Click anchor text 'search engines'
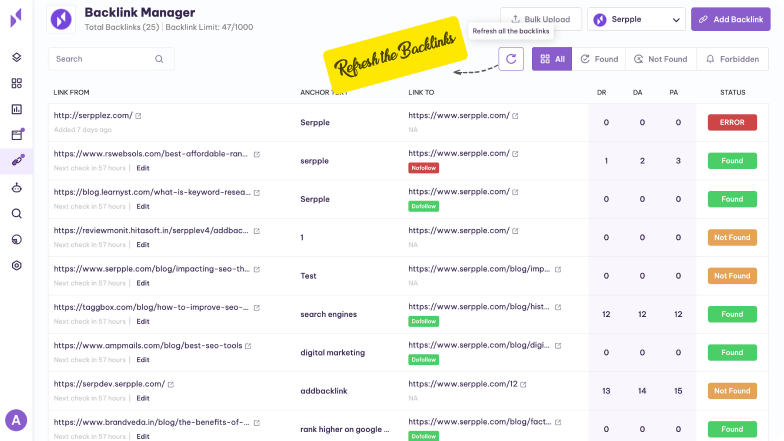The image size is (784, 441). click(328, 314)
